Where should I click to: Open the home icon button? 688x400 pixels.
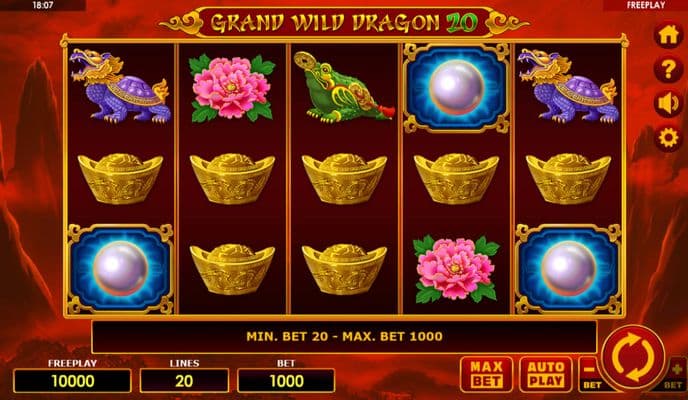point(668,35)
